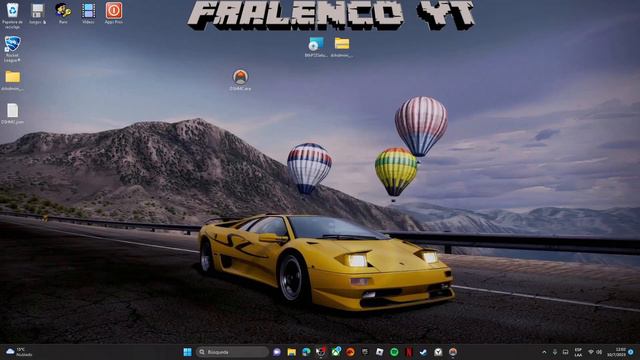
Task: Open the Papelera de reciclaje icon
Action: (x=12, y=15)
